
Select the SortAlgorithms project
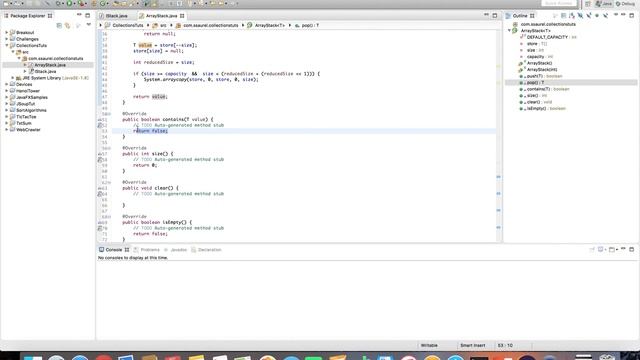pyautogui.click(x=31, y=111)
